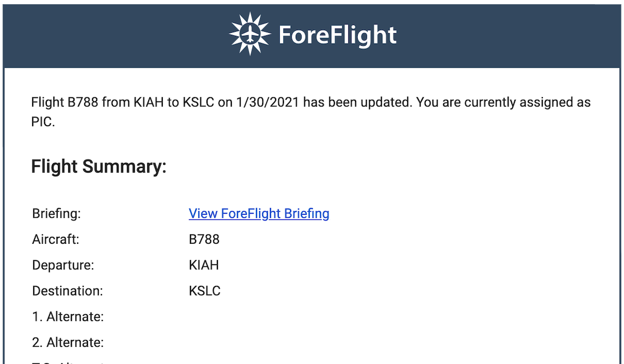Click the ForeFlight wordmark in the header

(x=337, y=35)
